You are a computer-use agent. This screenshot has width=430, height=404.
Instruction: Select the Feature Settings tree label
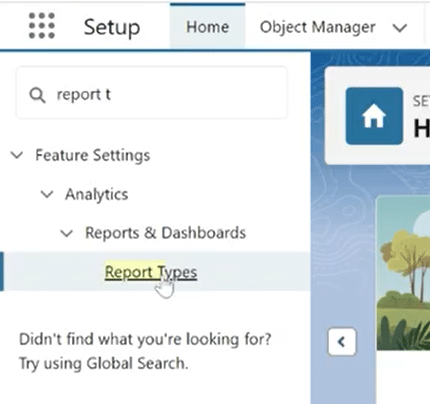93,155
